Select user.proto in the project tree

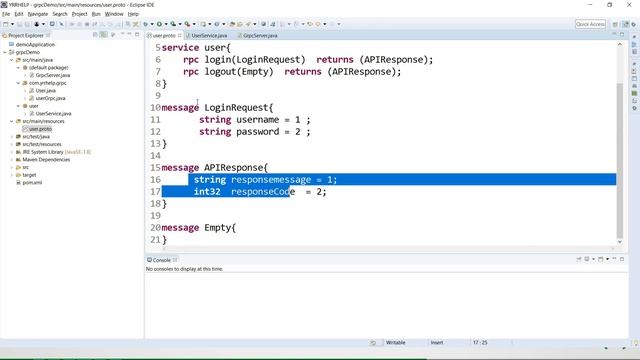point(40,129)
